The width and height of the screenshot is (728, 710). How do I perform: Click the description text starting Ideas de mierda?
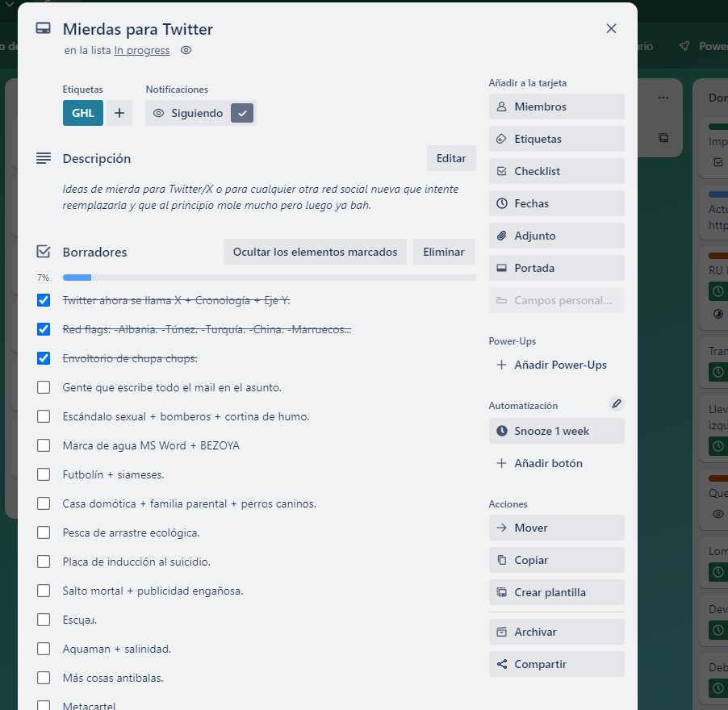[261, 197]
